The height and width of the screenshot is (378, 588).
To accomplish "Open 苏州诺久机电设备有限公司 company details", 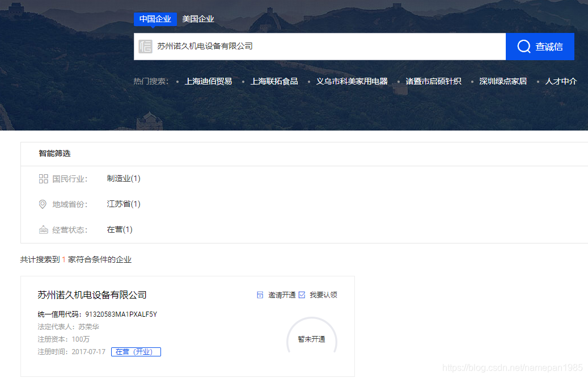I will point(91,295).
